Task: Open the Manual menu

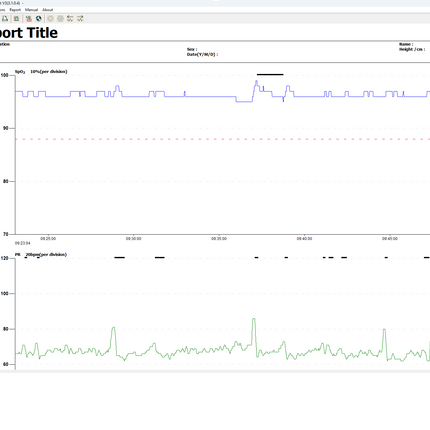Action: coord(31,10)
